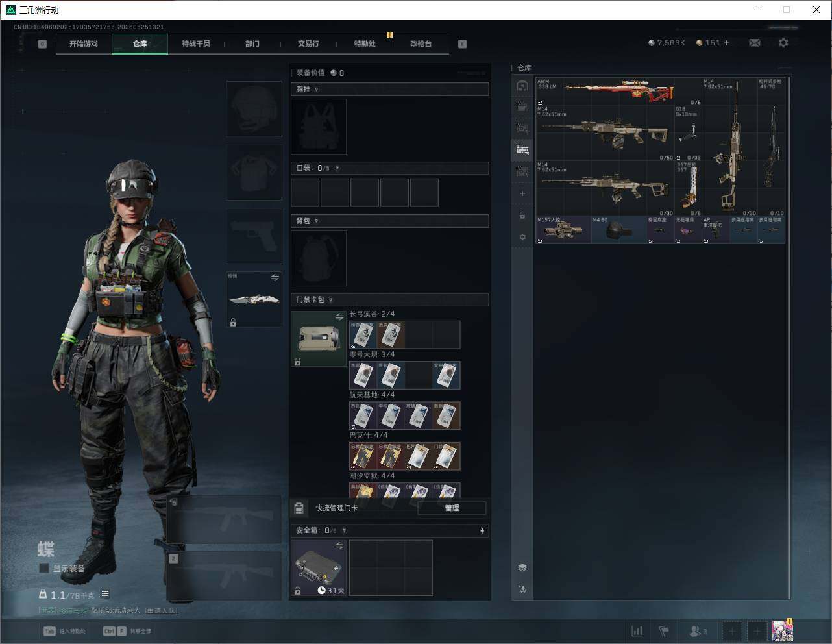
Task: Show help for 背包 backpack section
Action: click(x=317, y=221)
